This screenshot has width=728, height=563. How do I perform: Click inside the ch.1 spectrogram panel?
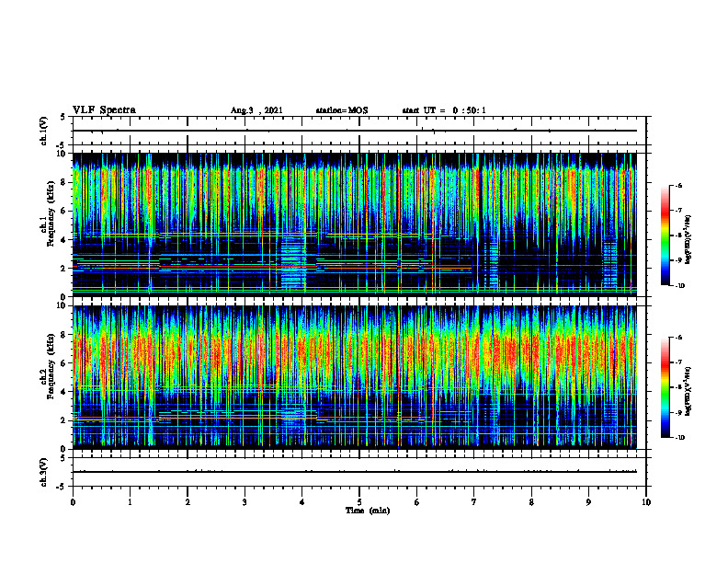point(355,224)
